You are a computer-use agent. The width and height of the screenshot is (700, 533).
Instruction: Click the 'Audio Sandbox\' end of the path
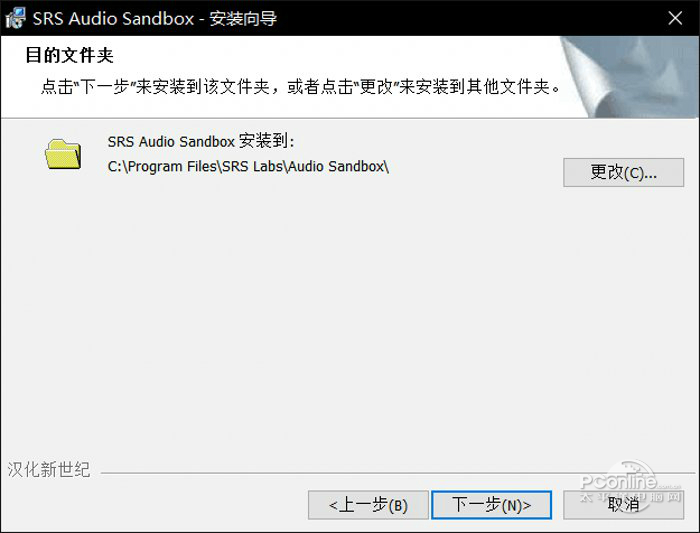(339, 167)
